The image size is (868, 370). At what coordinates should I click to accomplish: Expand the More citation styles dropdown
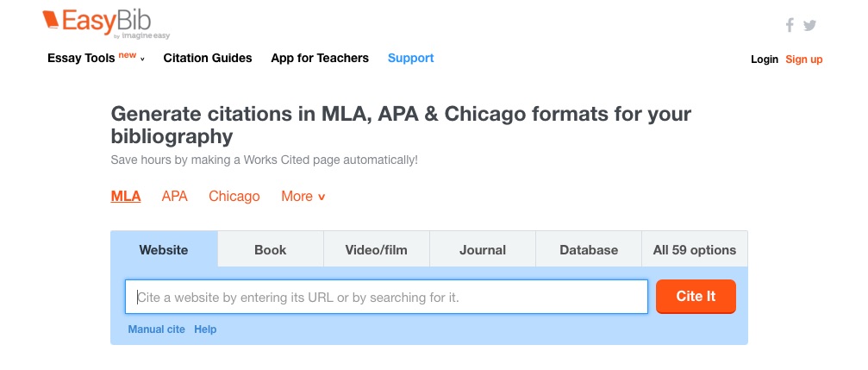(x=303, y=197)
